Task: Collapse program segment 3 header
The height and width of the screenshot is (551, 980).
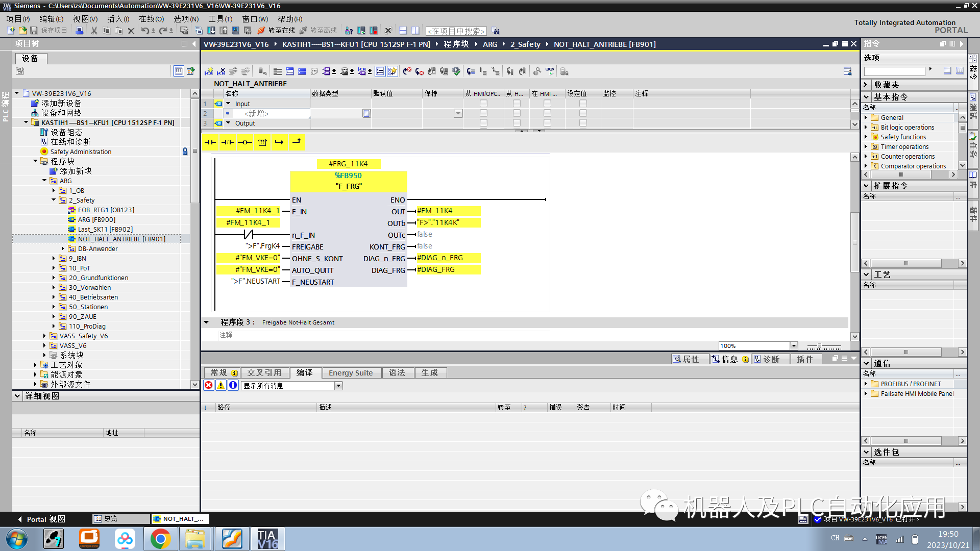Action: click(x=206, y=322)
